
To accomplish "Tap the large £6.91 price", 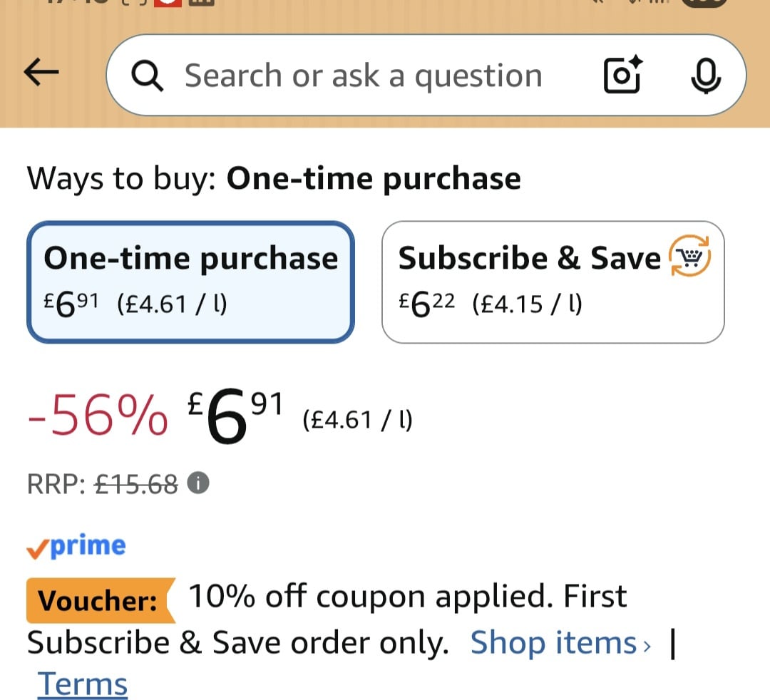I will pos(235,416).
